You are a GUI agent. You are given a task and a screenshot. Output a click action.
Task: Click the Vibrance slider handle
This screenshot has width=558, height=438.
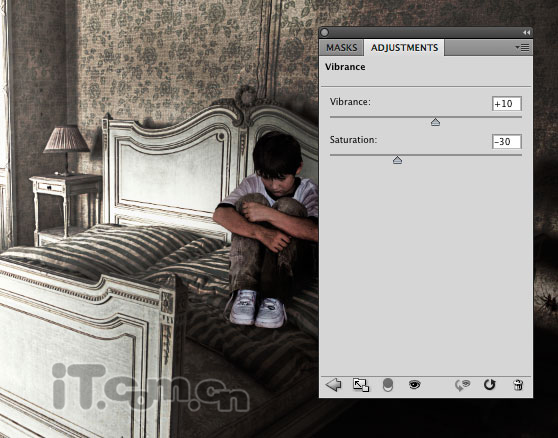tap(435, 122)
